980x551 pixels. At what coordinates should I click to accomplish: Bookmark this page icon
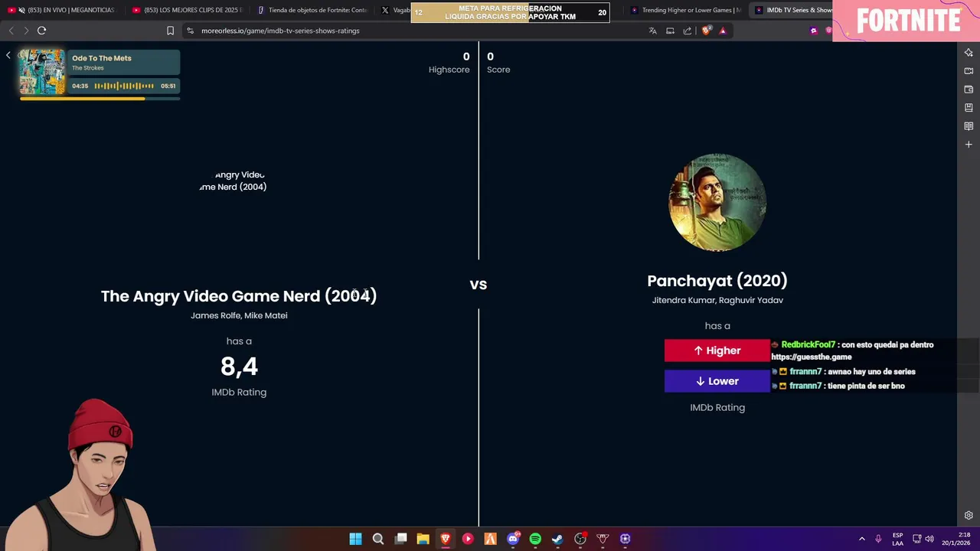170,31
